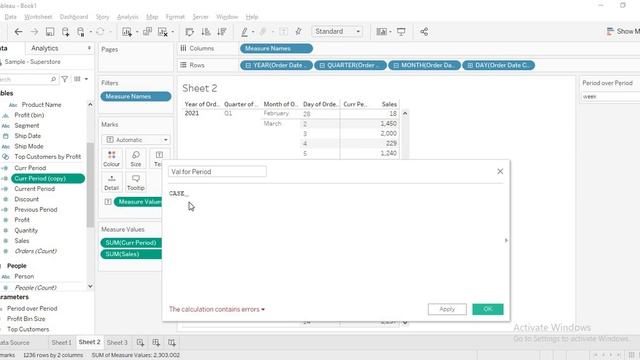Click the Detail mark card button
Image resolution: width=640 pixels, height=360 pixels.
pos(111,182)
